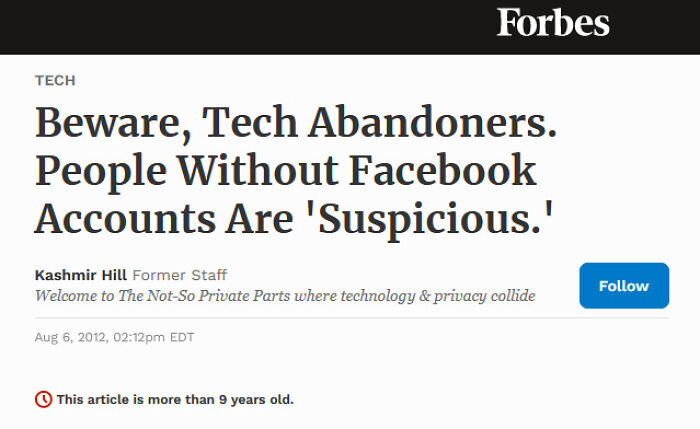The height and width of the screenshot is (429, 700).
Task: Open the TECH category link
Action: pyautogui.click(x=55, y=81)
